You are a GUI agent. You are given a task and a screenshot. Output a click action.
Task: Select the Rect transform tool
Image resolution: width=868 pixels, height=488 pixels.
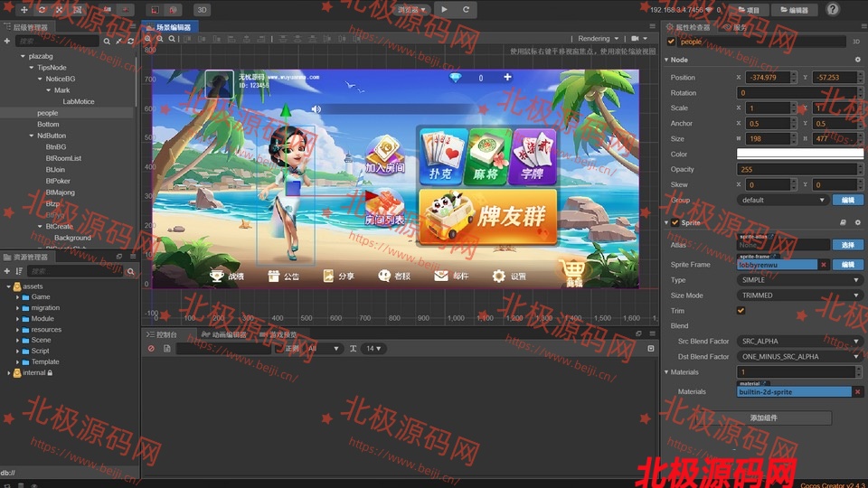77,10
